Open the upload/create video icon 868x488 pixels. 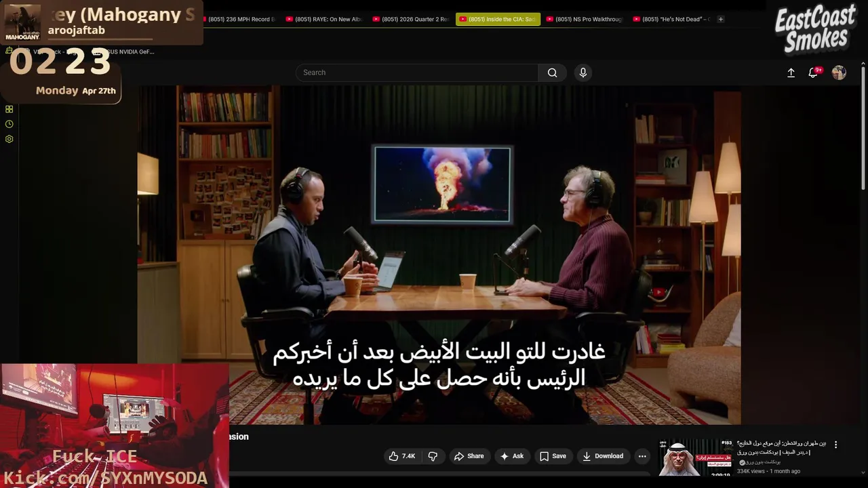(x=791, y=73)
